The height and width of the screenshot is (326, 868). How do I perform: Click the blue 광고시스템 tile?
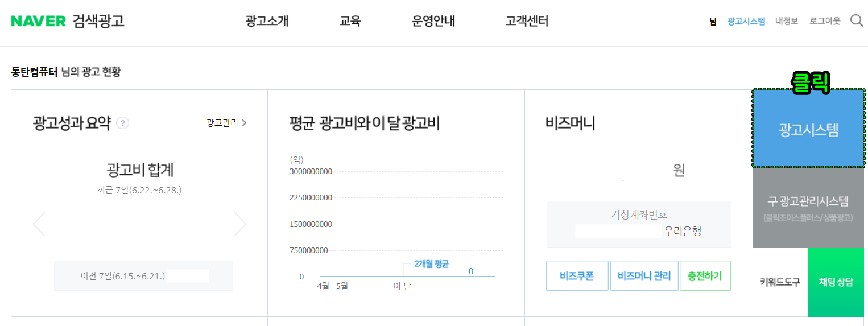808,129
